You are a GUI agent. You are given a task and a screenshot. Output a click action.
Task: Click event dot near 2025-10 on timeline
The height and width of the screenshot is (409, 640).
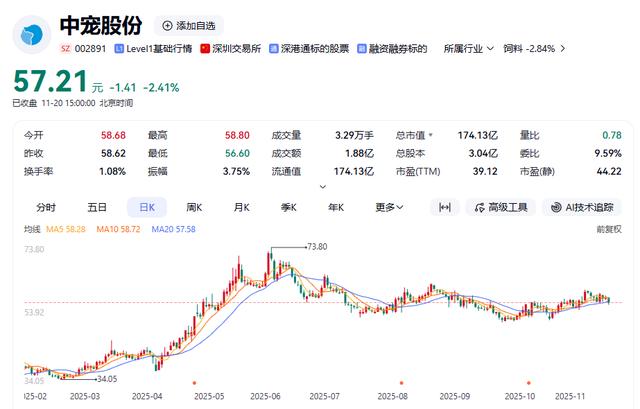pyautogui.click(x=529, y=383)
